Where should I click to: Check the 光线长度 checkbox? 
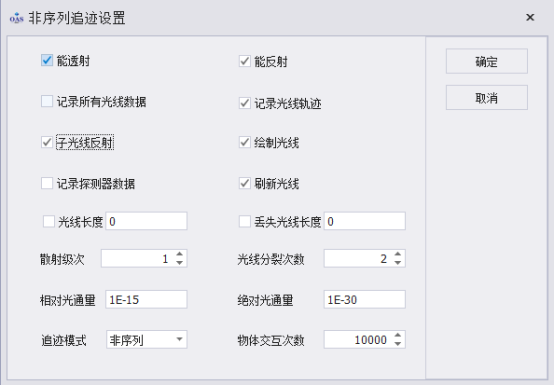(49, 221)
